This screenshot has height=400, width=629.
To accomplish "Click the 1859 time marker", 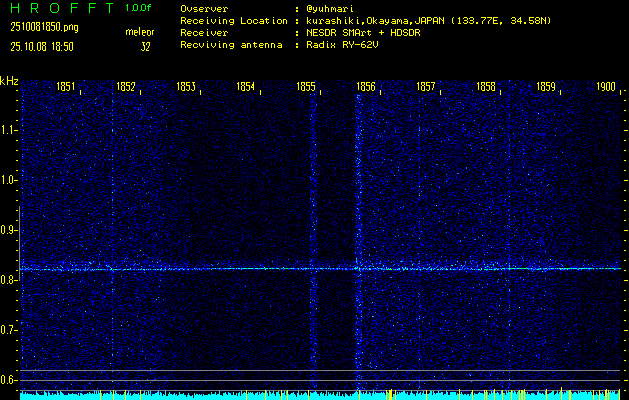I will 546,87.
